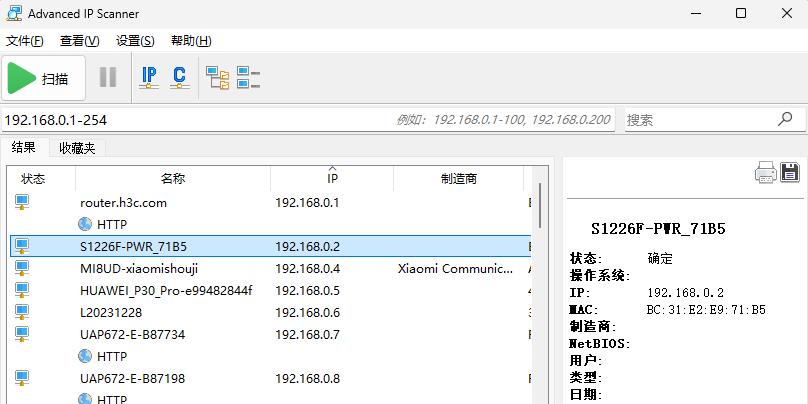Viewport: 808px width, 404px height.
Task: Click the search magnifier icon
Action: click(785, 120)
